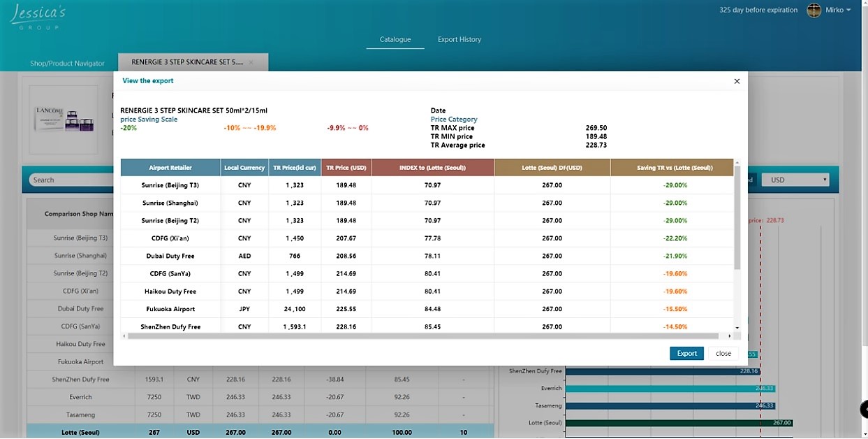Screen dimensions: 868x439
Task: Click in the Search input field
Action: click(70, 180)
